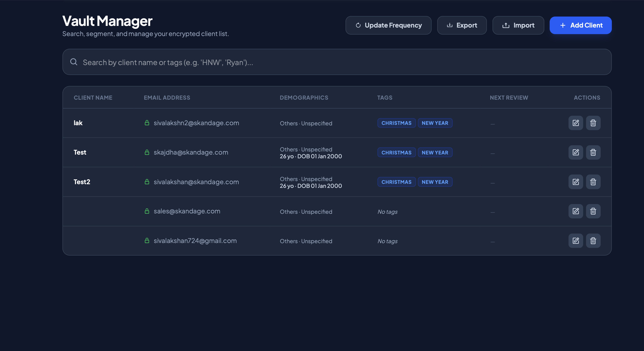Click the search magnifier icon
Image resolution: width=644 pixels, height=351 pixels.
pos(74,62)
